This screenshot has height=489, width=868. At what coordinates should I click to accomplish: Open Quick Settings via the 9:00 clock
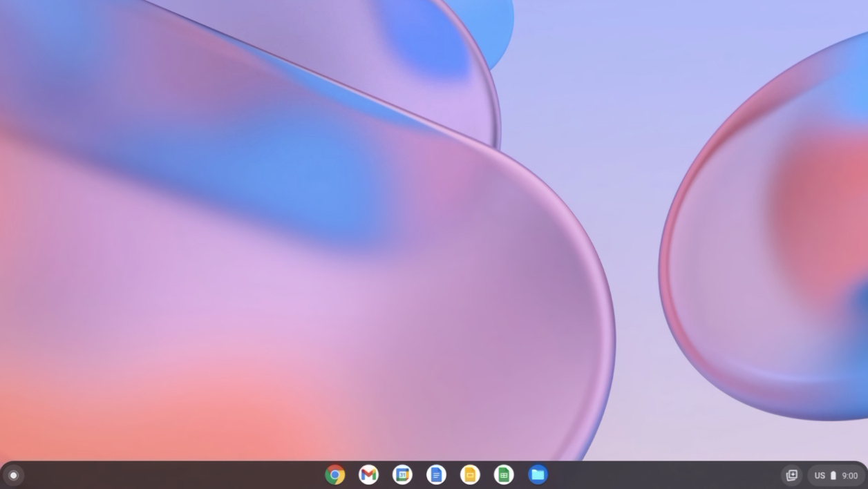click(850, 475)
